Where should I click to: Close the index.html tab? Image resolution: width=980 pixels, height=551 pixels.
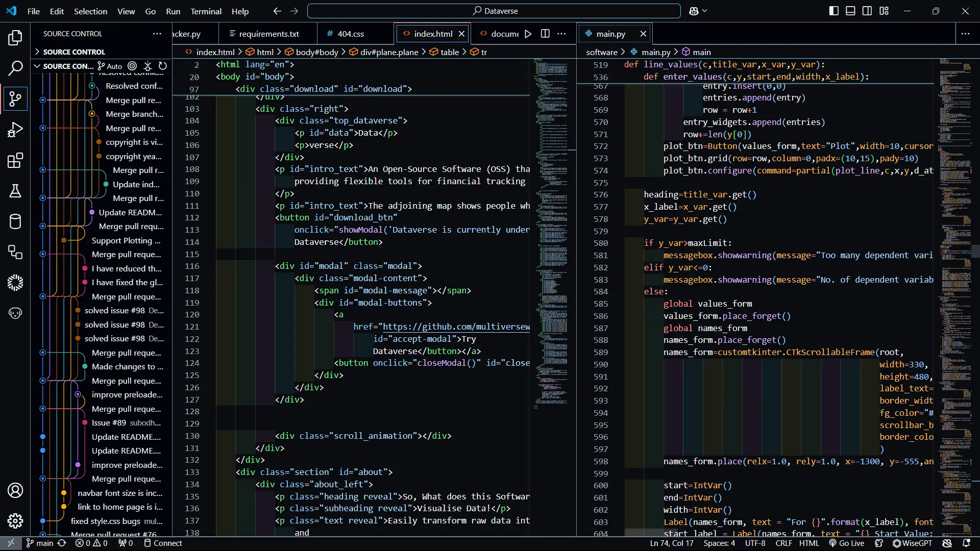click(x=461, y=34)
